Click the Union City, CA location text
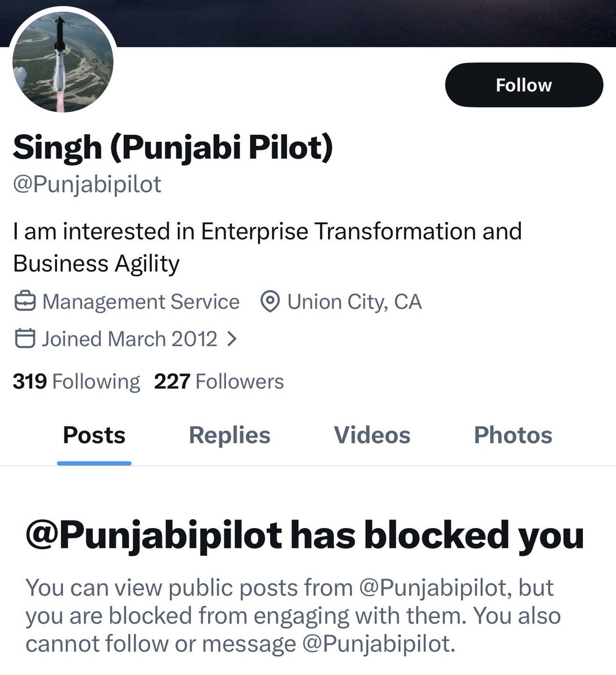 coord(354,302)
